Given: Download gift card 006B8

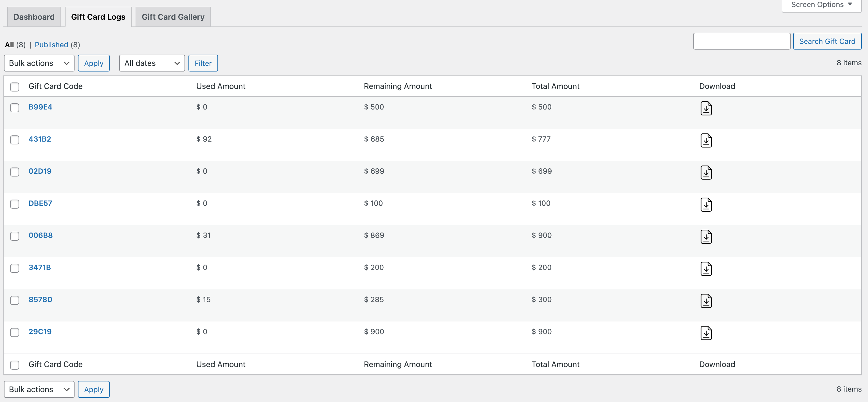Looking at the screenshot, I should (706, 237).
